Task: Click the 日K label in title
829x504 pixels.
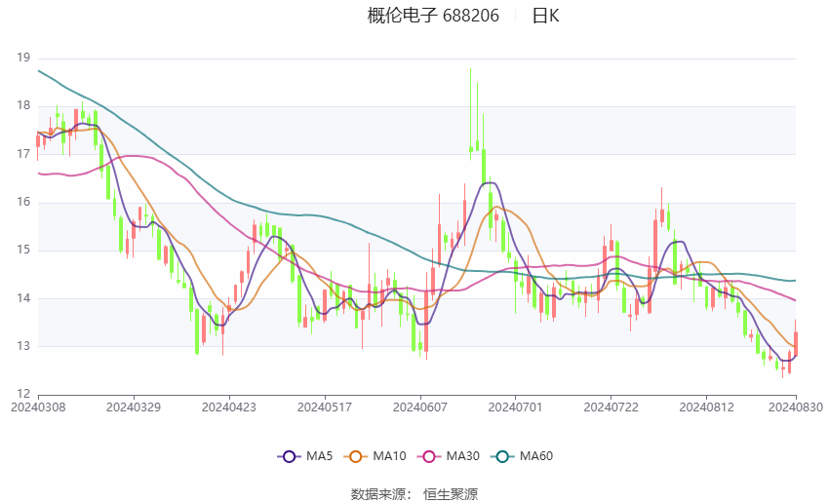Action: 545,16
